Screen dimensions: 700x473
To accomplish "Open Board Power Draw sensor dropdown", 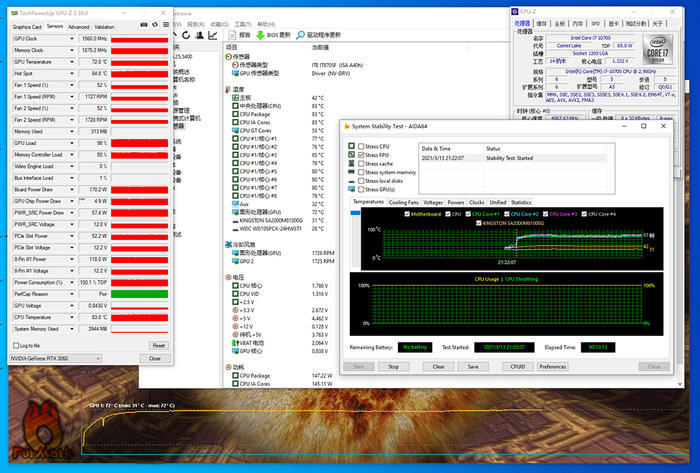I will coord(71,190).
